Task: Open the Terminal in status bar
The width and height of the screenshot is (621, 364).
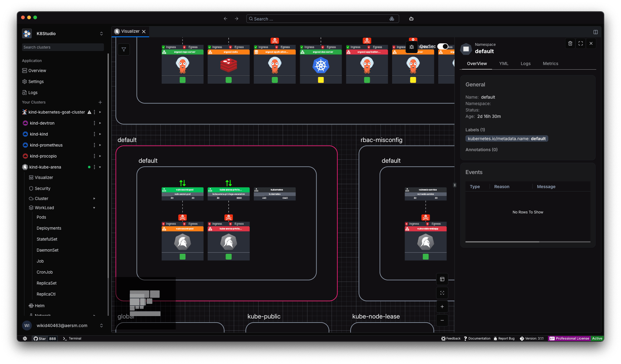Action: [x=72, y=338]
